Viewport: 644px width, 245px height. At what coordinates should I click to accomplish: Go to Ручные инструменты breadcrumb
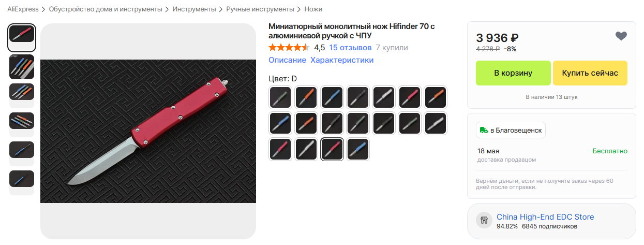coord(260,9)
